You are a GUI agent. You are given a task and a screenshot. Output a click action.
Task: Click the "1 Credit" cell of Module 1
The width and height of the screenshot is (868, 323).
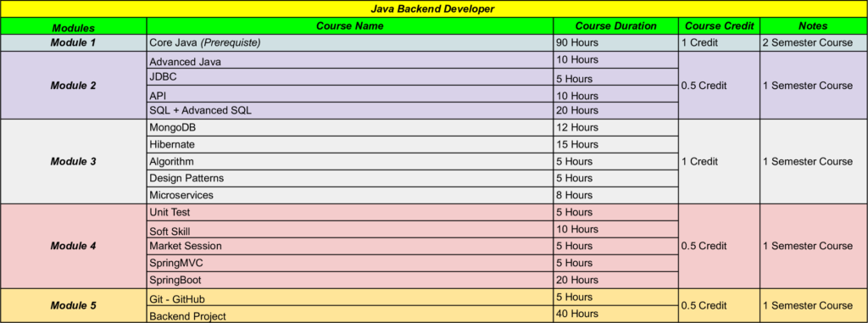coord(719,43)
